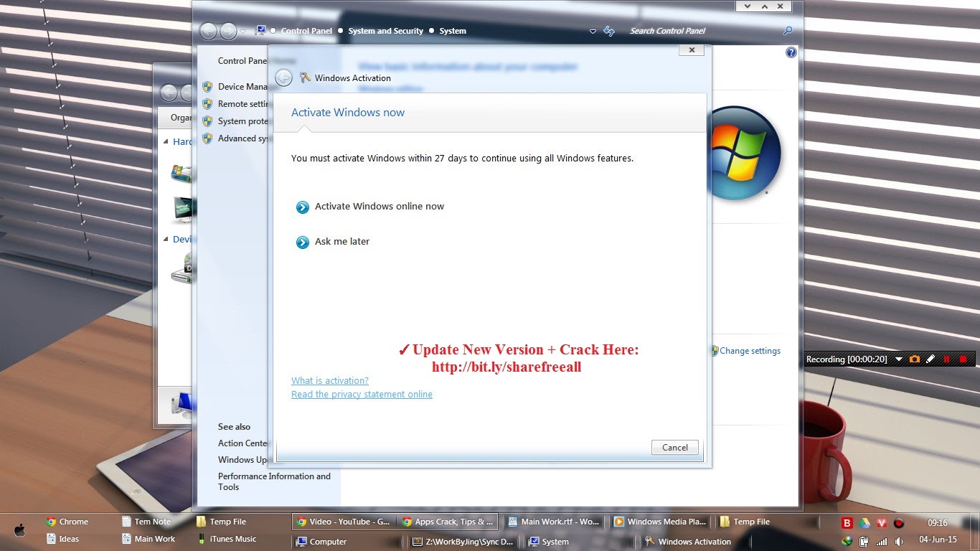This screenshot has width=980, height=551.
Task: Refresh the System control panel page
Action: (x=609, y=31)
